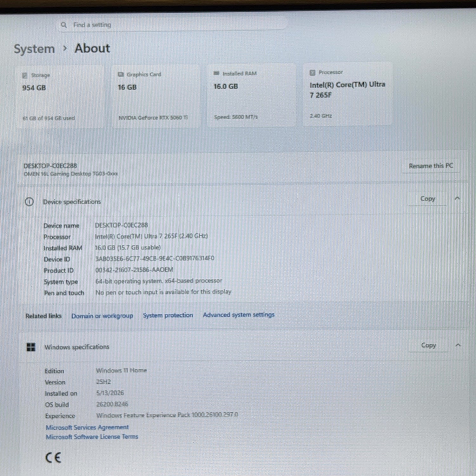Select Intel(R) Core(TM) Ultra 7 265F card text
This screenshot has height=476, width=476.
[x=347, y=90]
